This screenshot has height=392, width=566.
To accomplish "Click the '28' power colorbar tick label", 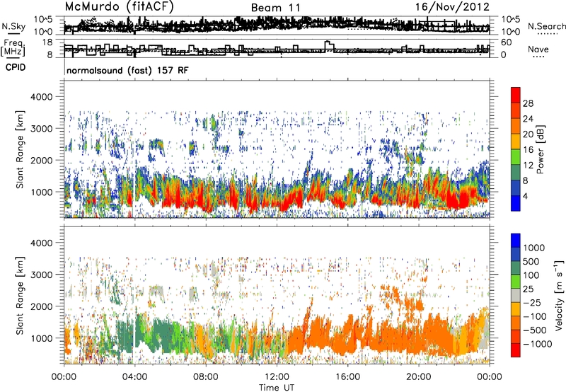I will coord(528,103).
